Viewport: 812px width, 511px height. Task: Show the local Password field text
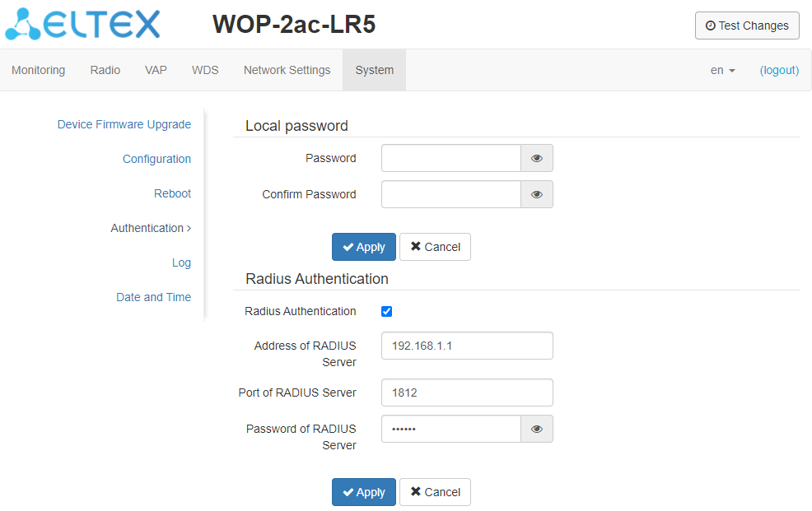(537, 158)
